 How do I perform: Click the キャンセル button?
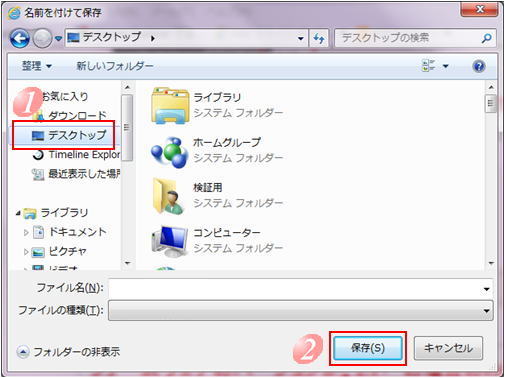448,348
